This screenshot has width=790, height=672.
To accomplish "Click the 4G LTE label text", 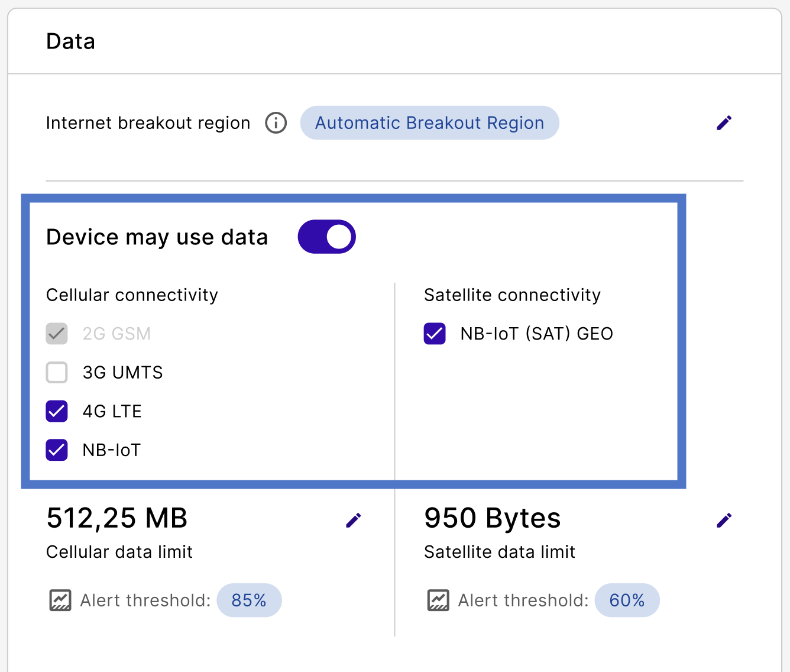I will [x=112, y=411].
